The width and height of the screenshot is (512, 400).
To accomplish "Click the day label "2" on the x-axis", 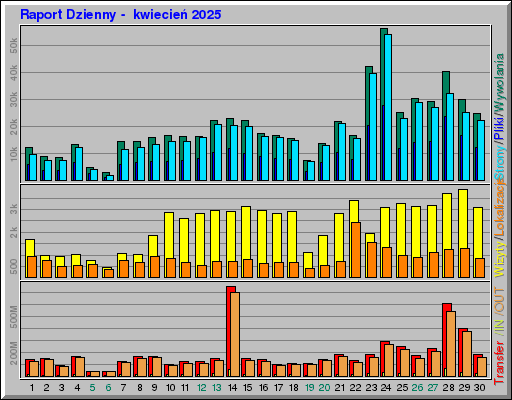I will pyautogui.click(x=46, y=388).
